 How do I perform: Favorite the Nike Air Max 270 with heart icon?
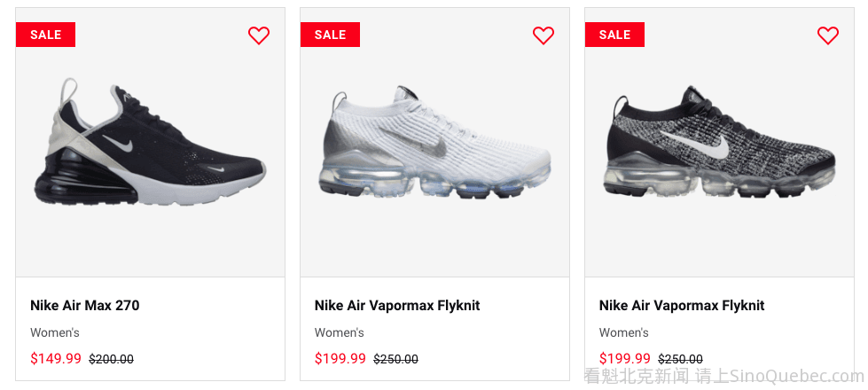click(259, 35)
